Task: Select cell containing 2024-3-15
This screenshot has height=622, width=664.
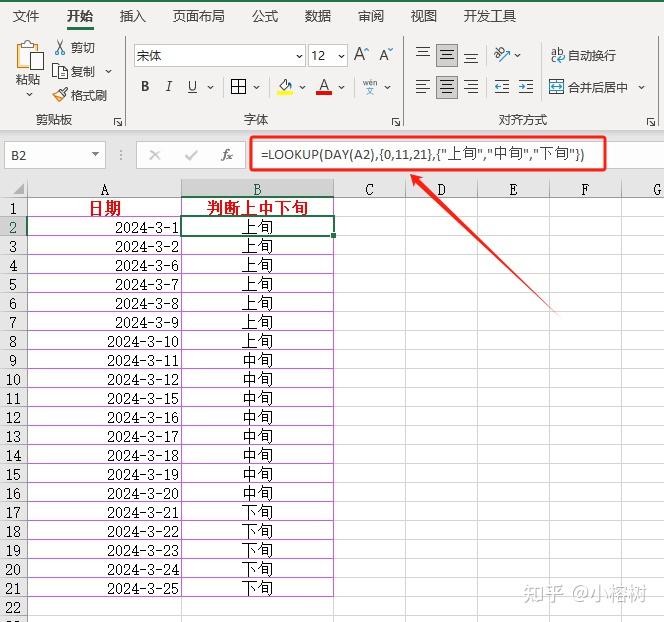Action: point(105,398)
